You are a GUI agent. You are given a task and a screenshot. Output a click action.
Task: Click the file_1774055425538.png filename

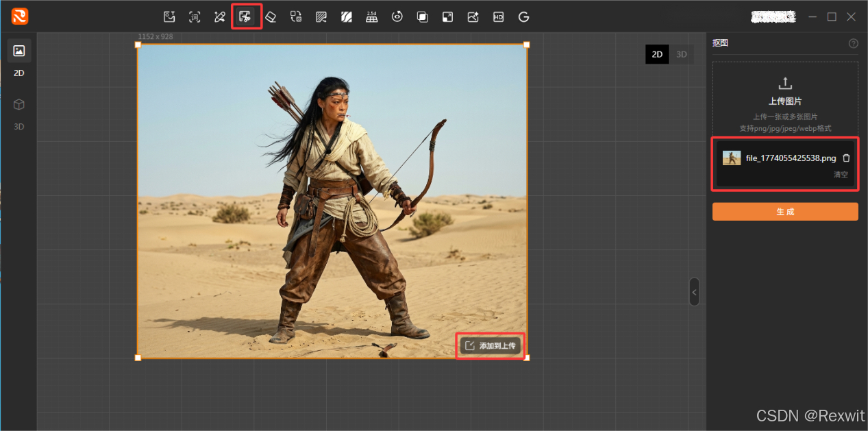791,158
